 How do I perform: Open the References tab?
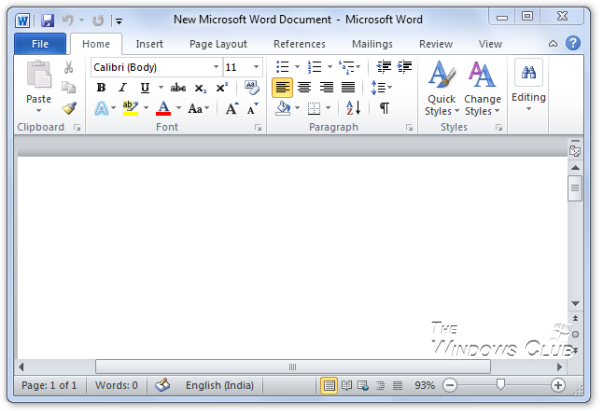[x=299, y=44]
